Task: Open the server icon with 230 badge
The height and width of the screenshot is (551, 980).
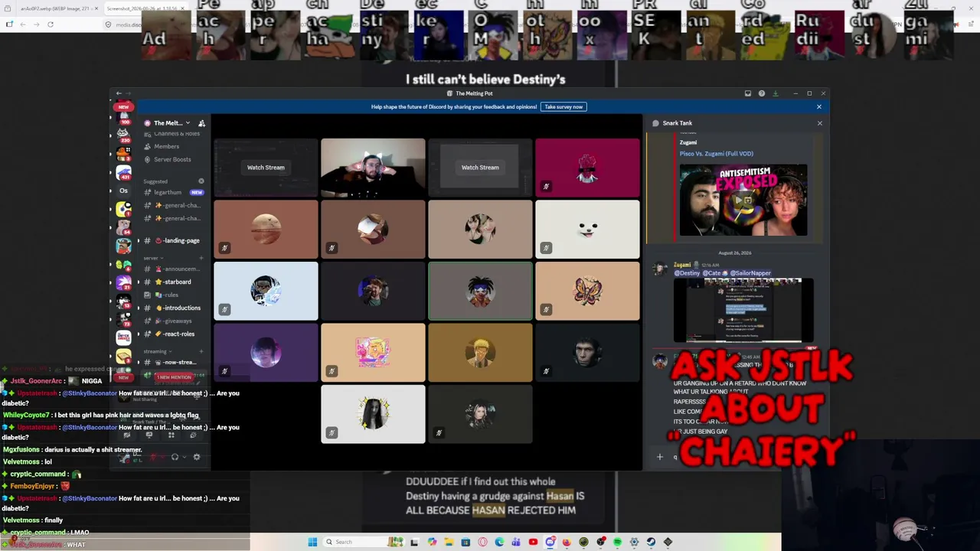Action: tap(123, 135)
